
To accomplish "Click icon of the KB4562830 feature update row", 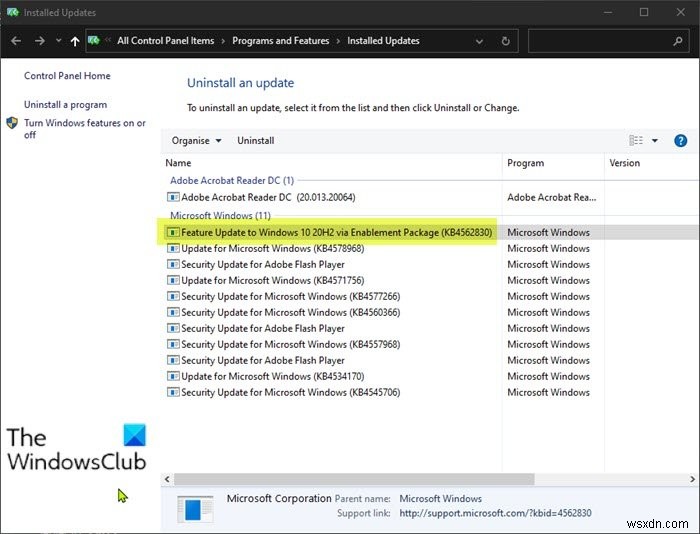I will [173, 232].
